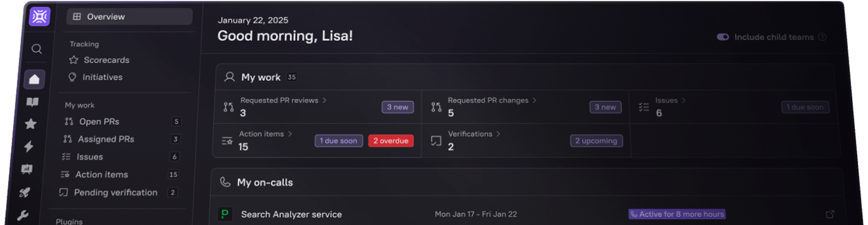Viewport: 868px width, 225px height.
Task: Click the search magnifier icon in sidebar
Action: 36,49
